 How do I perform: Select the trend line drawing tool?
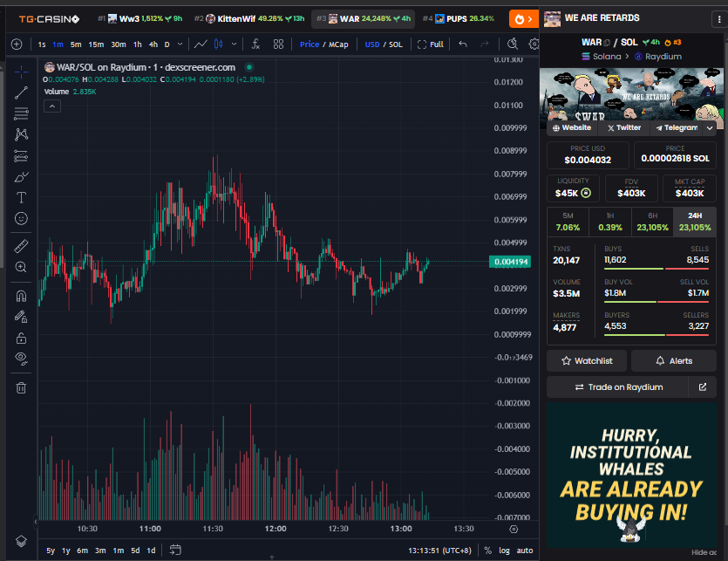[21, 91]
